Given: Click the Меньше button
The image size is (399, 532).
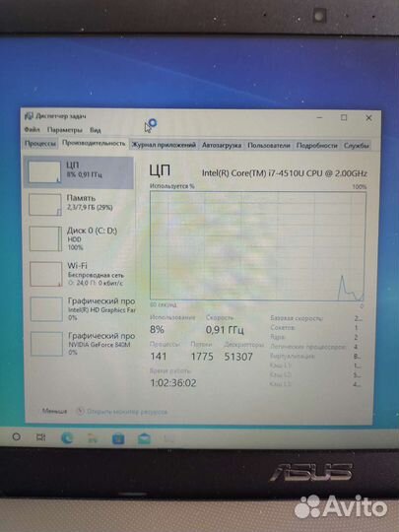Looking at the screenshot, I should click(54, 411).
